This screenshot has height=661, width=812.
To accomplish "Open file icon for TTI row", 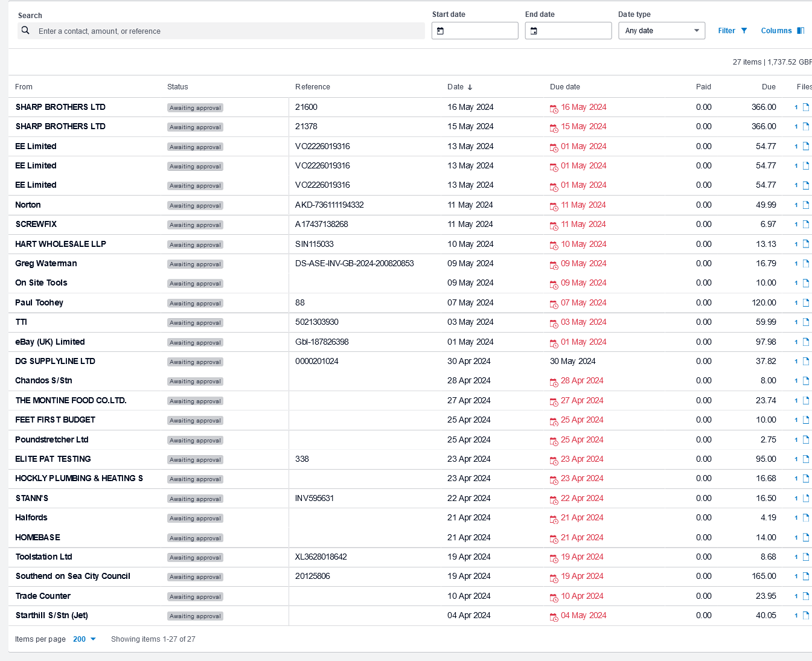I will [x=805, y=322].
